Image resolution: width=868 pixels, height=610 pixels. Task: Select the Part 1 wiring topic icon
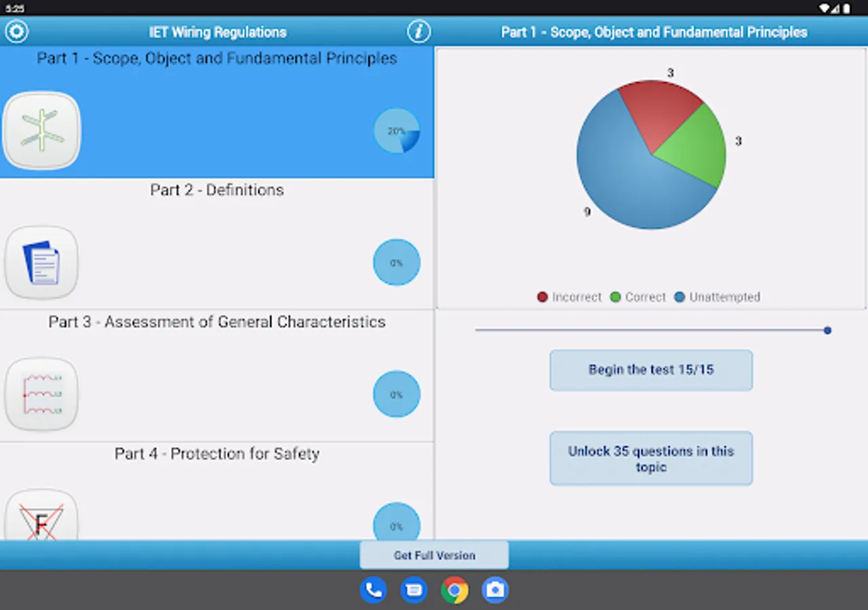[x=41, y=131]
